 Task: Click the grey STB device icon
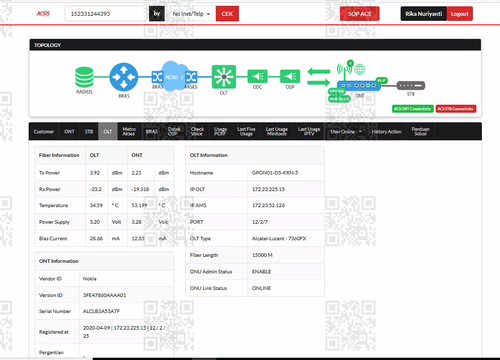(411, 86)
